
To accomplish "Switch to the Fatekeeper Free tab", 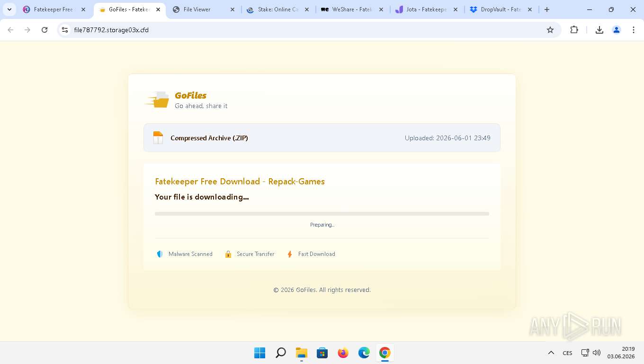I will tap(54, 9).
